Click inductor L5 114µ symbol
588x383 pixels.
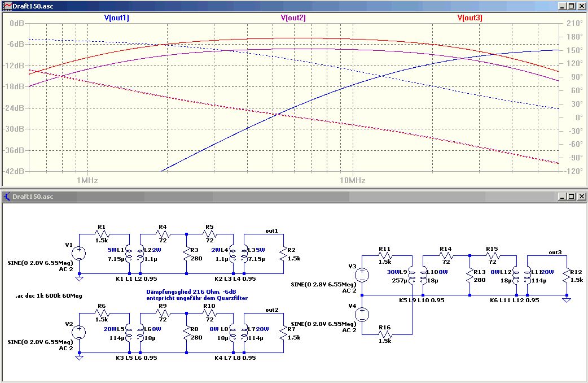point(129,333)
